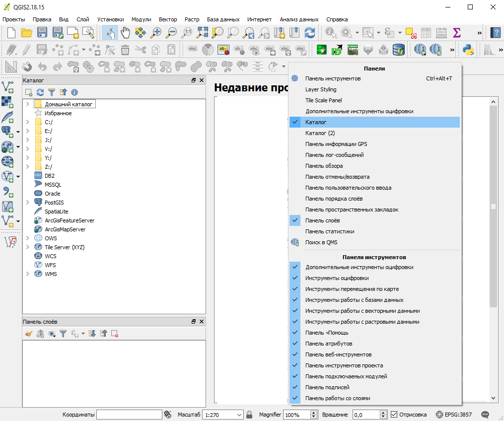Close the Каталог panel

coord(202,80)
